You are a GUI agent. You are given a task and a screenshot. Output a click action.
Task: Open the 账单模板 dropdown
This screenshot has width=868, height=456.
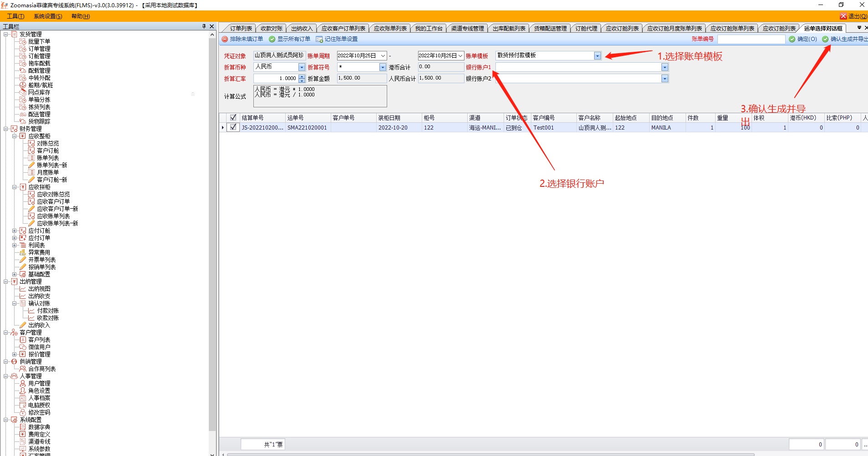(597, 56)
